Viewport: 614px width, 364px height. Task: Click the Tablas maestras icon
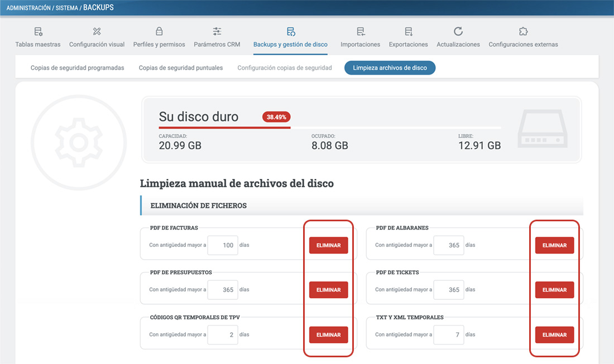(38, 31)
